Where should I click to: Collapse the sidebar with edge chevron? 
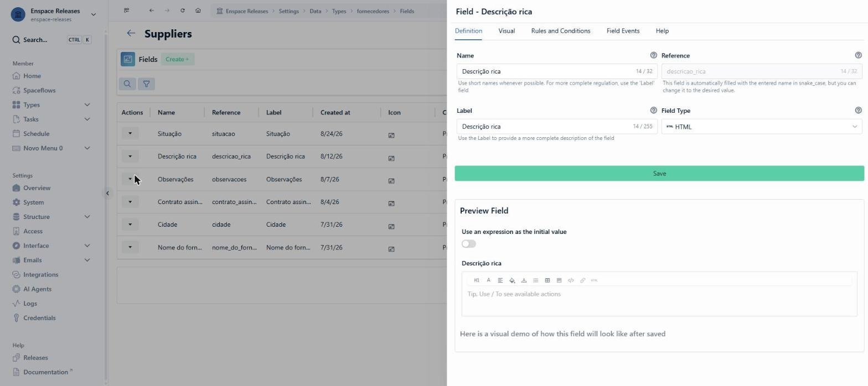[x=107, y=193]
